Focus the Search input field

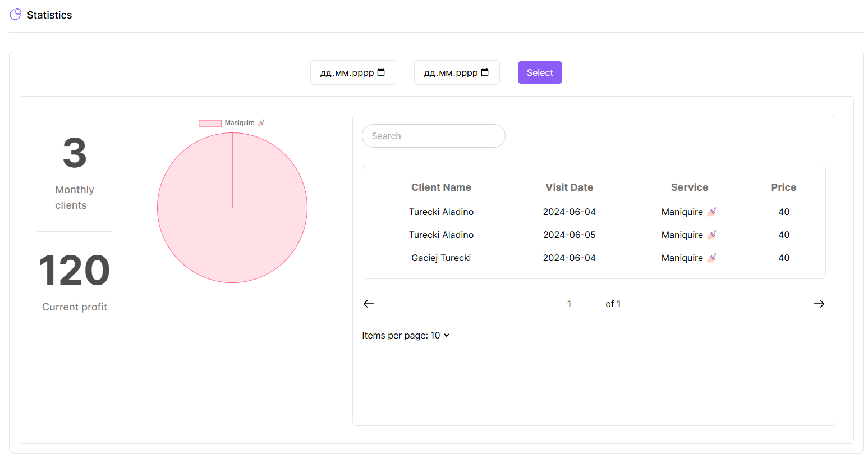[x=433, y=136]
